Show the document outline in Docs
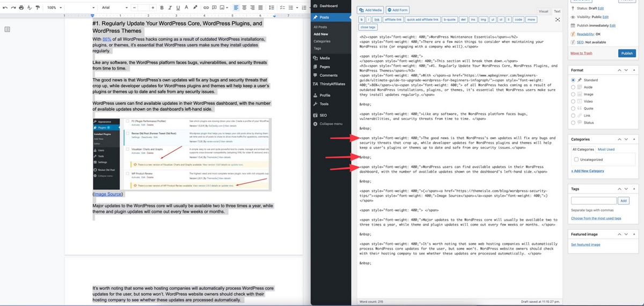This screenshot has width=644, height=306. [x=7, y=29]
